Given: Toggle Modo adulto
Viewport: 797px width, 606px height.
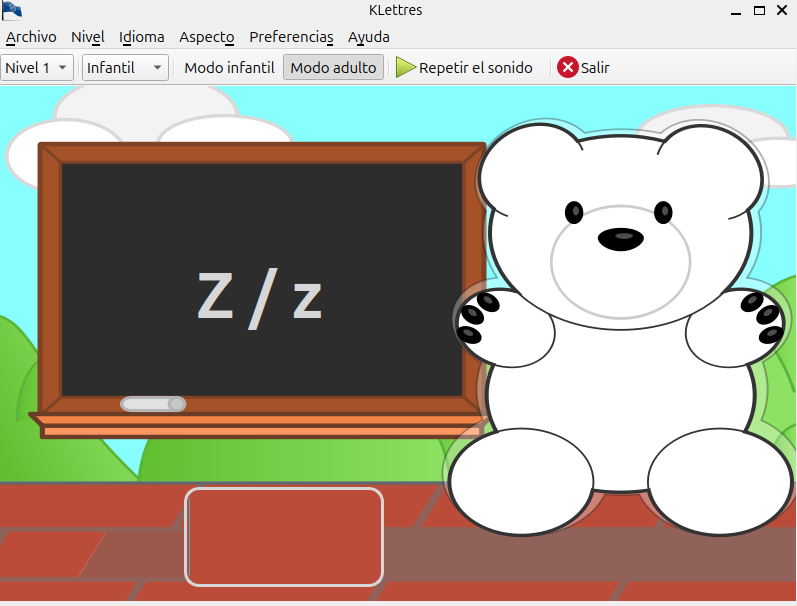Looking at the screenshot, I should tap(333, 68).
